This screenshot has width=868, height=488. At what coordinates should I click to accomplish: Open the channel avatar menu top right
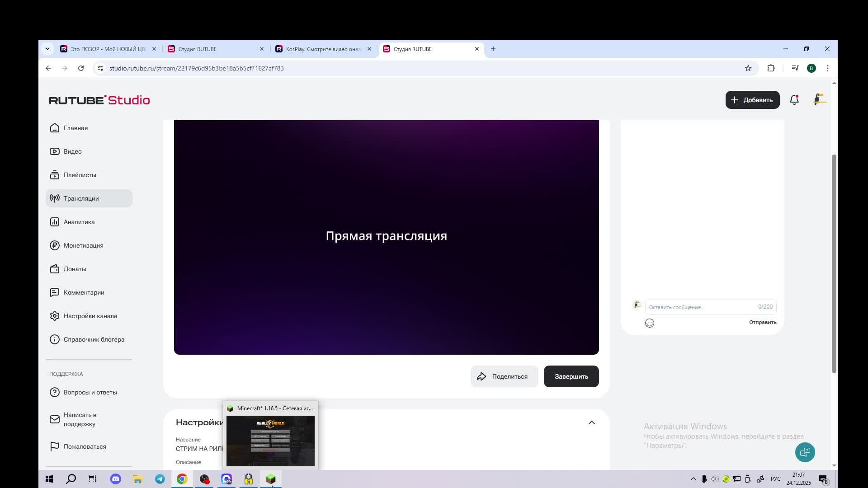(x=820, y=100)
